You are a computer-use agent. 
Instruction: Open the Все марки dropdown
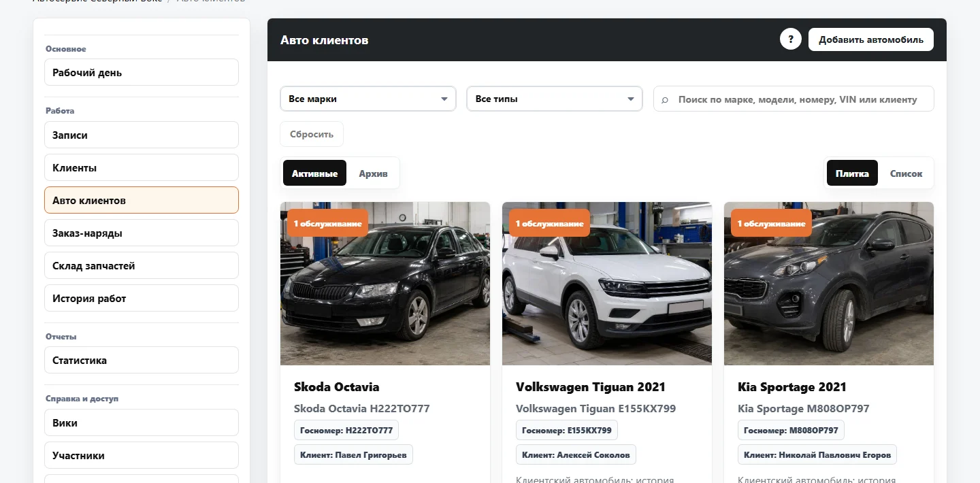368,99
